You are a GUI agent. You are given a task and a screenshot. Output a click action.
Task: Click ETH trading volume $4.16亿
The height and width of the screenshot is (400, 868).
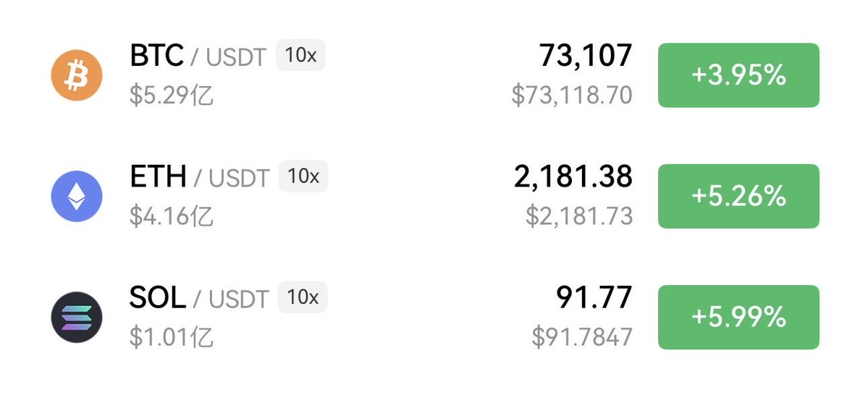172,216
